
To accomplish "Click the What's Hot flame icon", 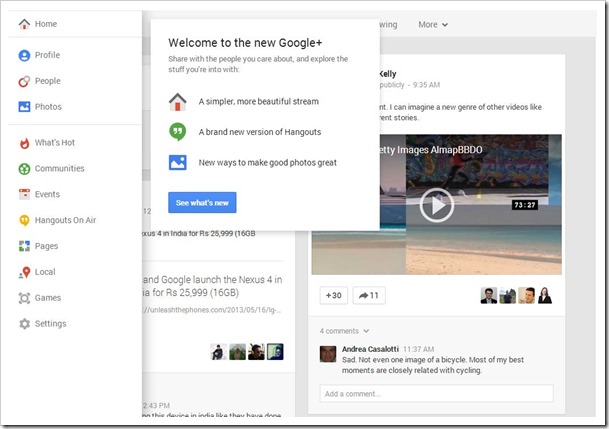I will click(x=24, y=143).
